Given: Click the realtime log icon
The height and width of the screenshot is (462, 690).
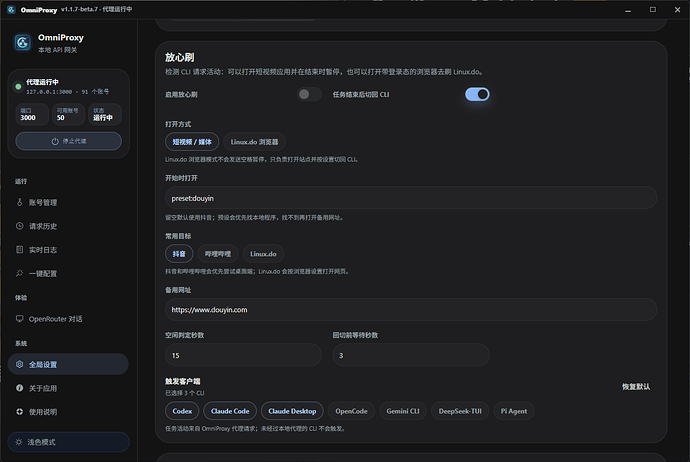Looking at the screenshot, I should tap(19, 249).
